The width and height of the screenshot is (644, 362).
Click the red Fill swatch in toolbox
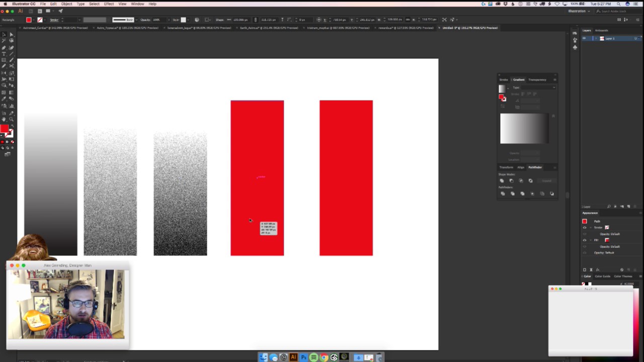coord(5,129)
